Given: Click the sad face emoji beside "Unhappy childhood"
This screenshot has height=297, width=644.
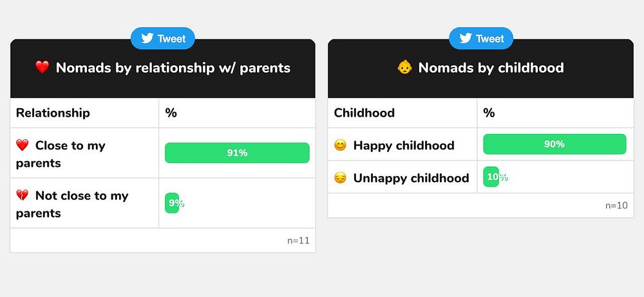Looking at the screenshot, I should (341, 178).
